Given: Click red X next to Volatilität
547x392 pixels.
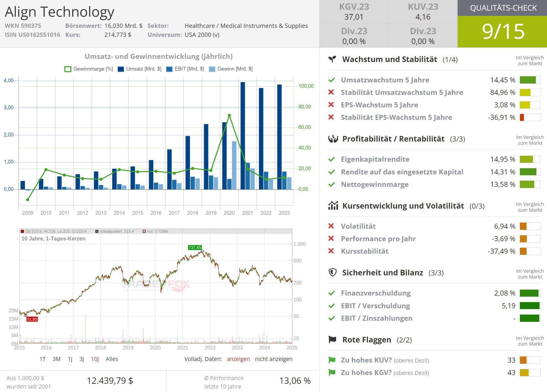Looking at the screenshot, I should click(x=331, y=226).
